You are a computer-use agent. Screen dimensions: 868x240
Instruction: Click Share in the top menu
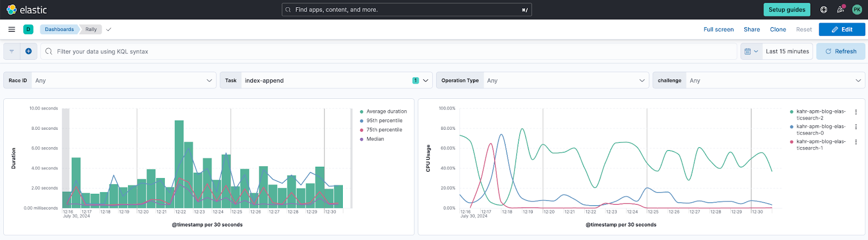pyautogui.click(x=751, y=29)
